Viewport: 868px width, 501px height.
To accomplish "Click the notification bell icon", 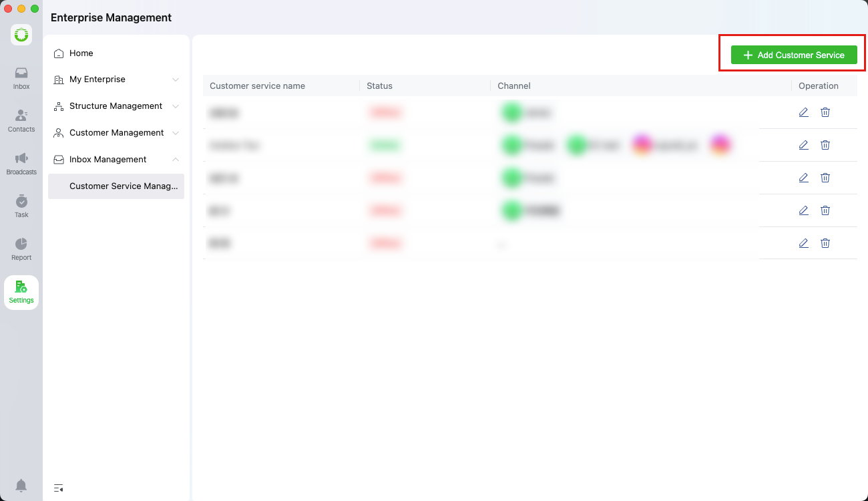I will [21, 485].
